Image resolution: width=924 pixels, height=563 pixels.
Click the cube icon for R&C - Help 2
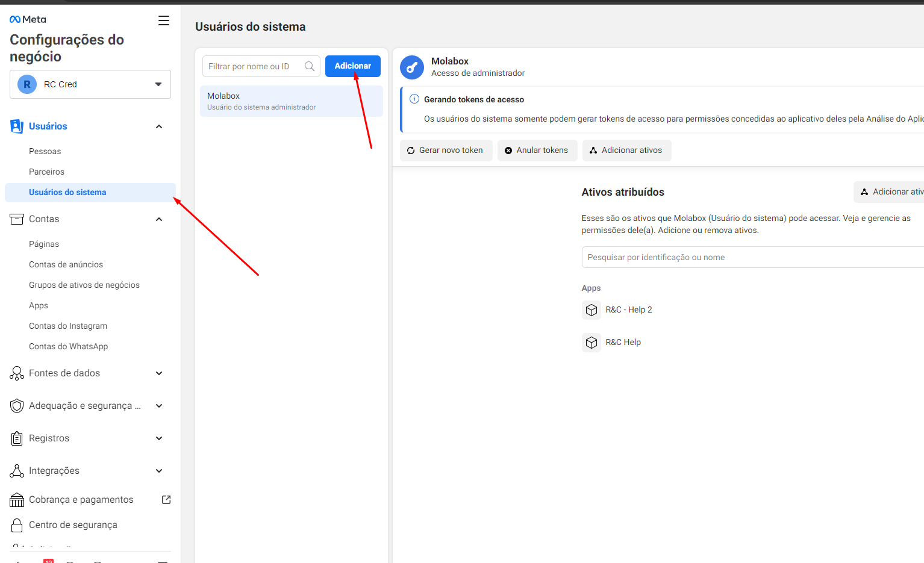point(592,310)
